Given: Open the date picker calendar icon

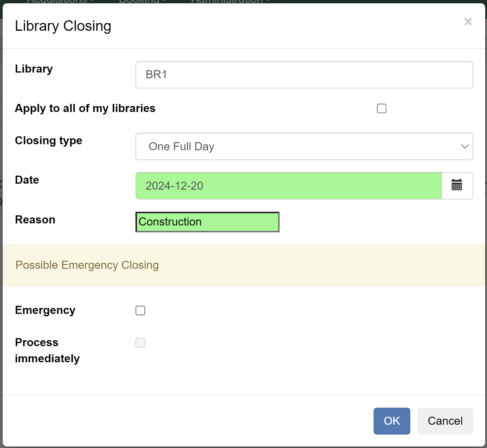Looking at the screenshot, I should coord(457,186).
